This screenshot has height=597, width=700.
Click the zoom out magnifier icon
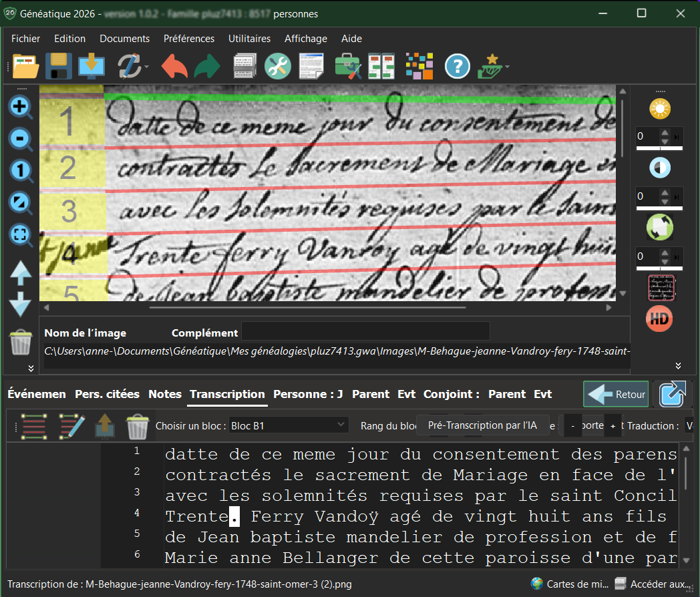(21, 138)
